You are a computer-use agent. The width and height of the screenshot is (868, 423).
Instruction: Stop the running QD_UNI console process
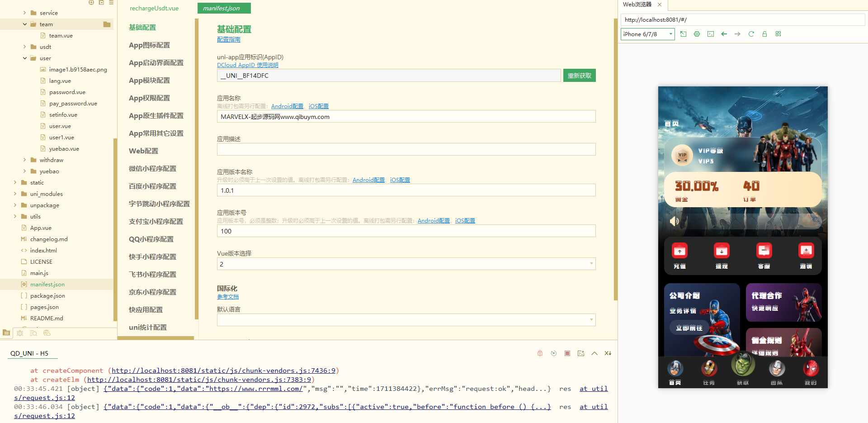pos(567,353)
